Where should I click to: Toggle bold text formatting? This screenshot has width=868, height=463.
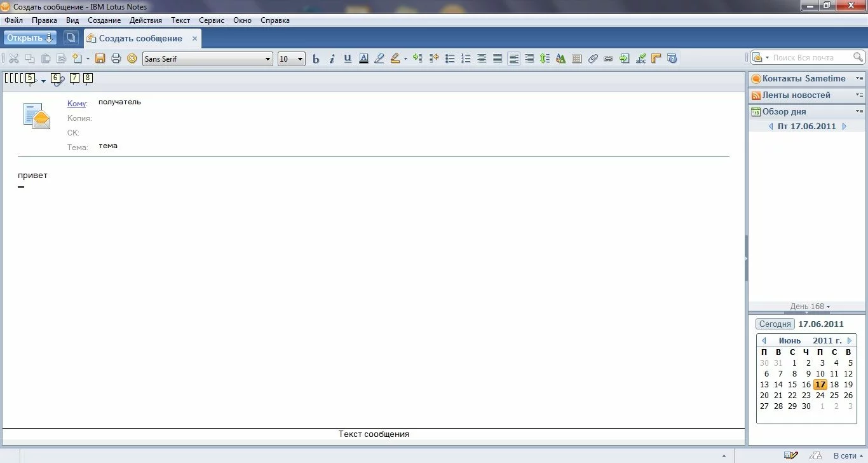point(316,59)
